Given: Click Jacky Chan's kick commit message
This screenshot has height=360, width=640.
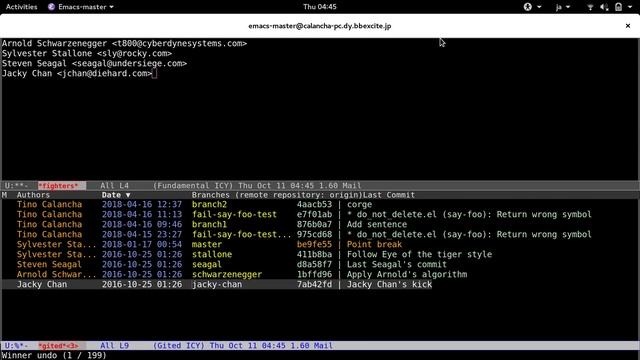Looking at the screenshot, I should 389,284.
